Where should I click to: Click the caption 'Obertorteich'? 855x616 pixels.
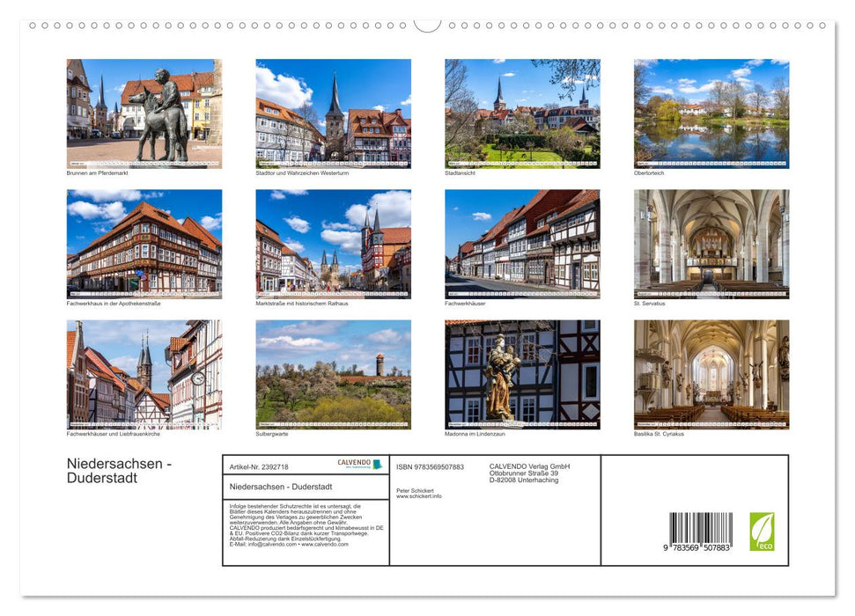point(649,173)
